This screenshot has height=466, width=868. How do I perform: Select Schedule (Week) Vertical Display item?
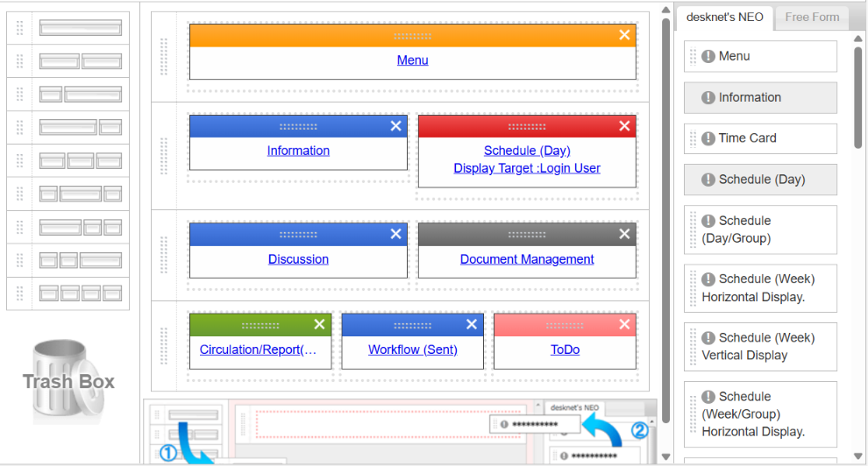(761, 347)
